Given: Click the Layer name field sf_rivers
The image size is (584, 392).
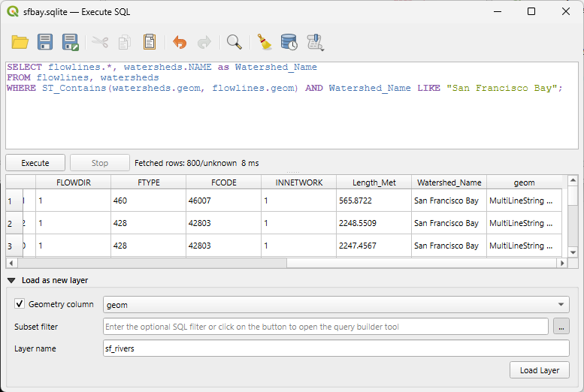Looking at the screenshot, I should (x=336, y=348).
